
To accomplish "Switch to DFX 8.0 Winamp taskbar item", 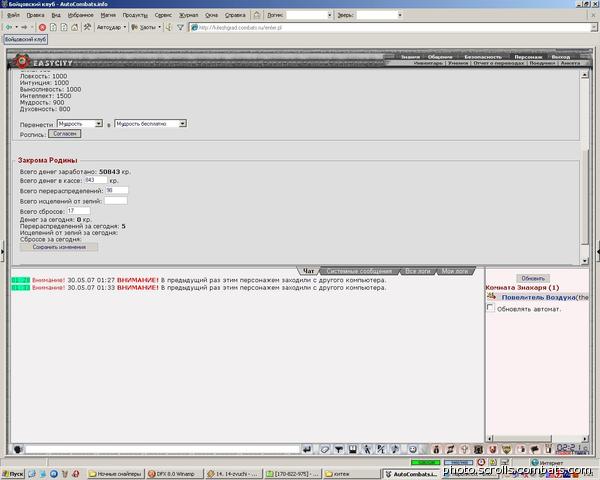I will tap(174, 474).
